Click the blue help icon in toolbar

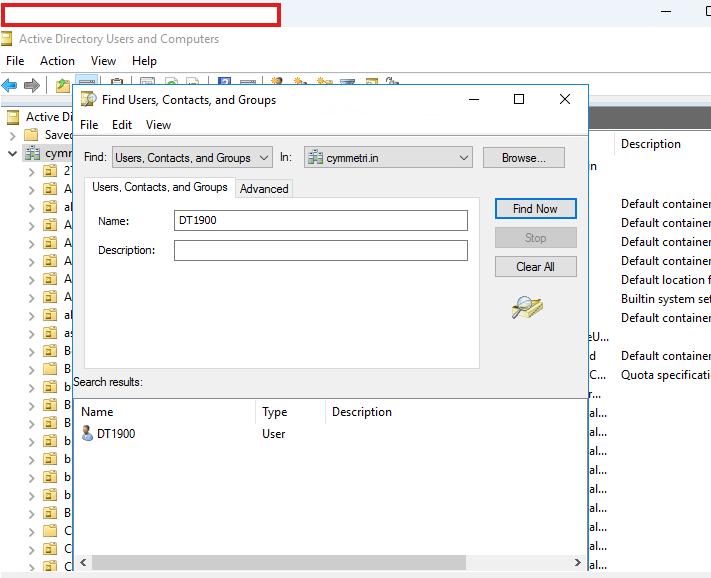[x=224, y=81]
